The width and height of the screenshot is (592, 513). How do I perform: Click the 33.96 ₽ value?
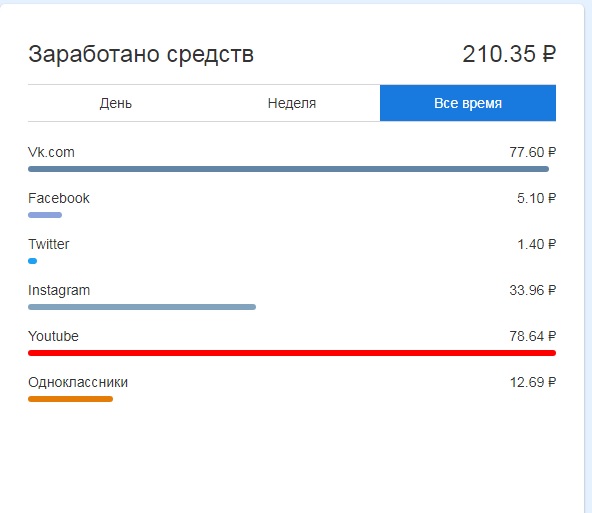click(x=533, y=290)
